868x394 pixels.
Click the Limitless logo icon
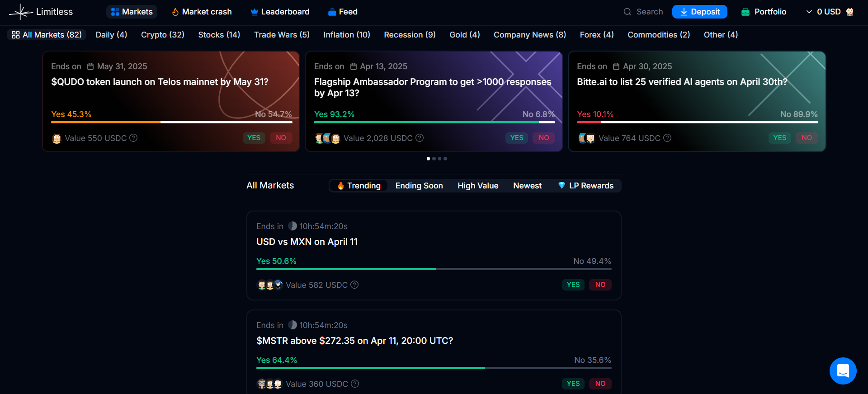coord(20,12)
